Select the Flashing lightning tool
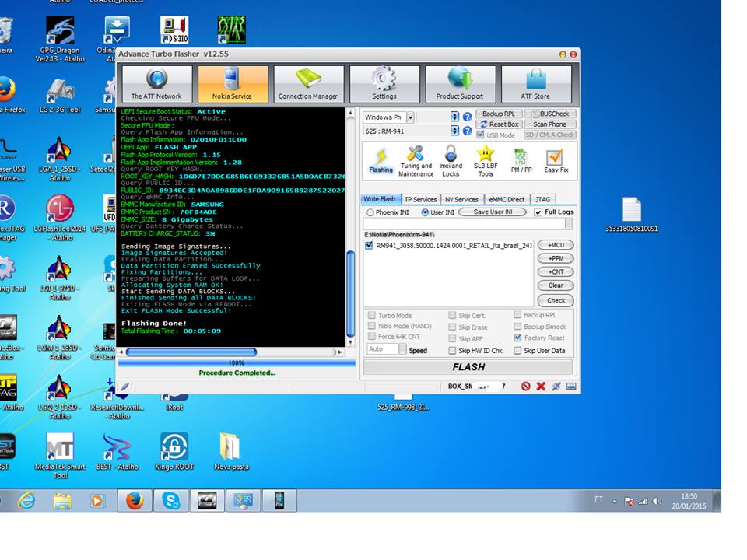The height and width of the screenshot is (560, 747). pos(381,160)
